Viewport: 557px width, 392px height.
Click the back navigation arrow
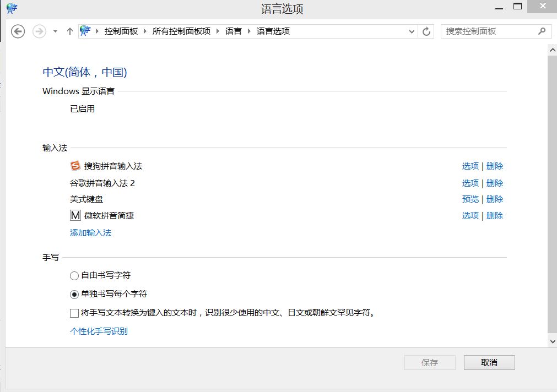18,31
